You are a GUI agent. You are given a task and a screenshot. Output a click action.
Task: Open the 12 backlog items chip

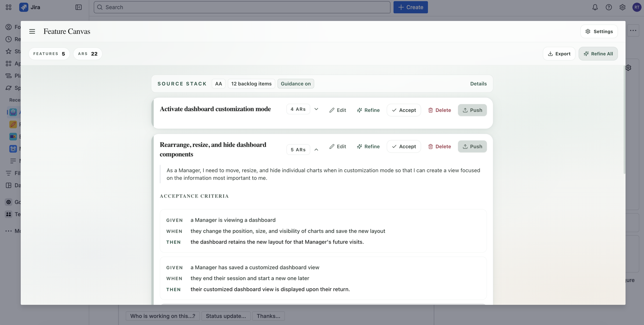[x=251, y=84]
